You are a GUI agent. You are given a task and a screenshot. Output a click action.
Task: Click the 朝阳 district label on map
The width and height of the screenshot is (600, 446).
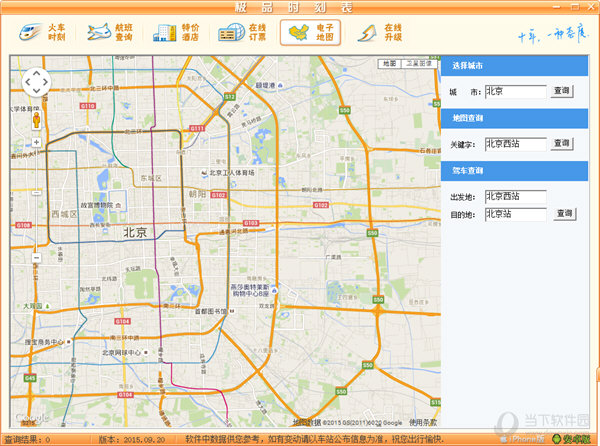click(x=197, y=194)
